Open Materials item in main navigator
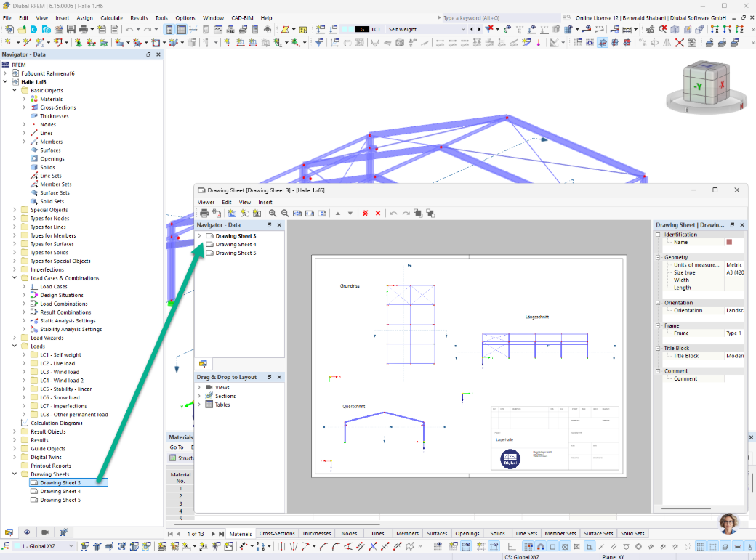Image resolution: width=756 pixels, height=560 pixels. pyautogui.click(x=51, y=99)
